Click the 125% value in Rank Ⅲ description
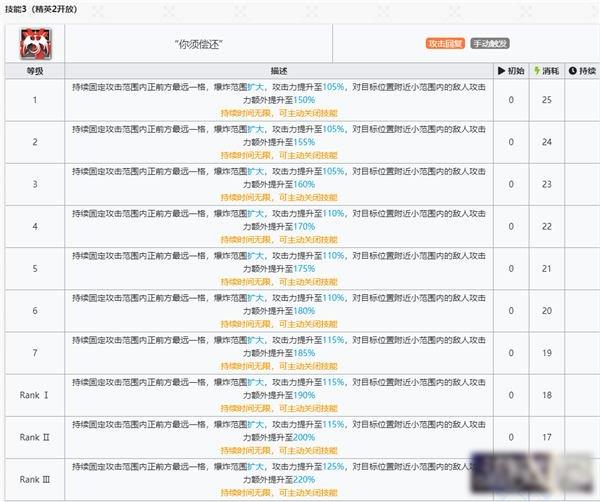Screen dimensions: 600x502 pos(334,466)
